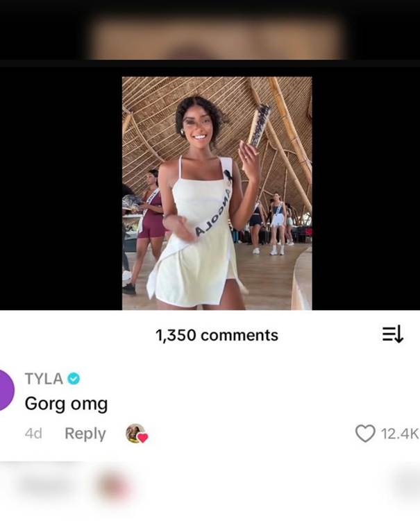Reply to TYLA's comment
This screenshot has height=521, width=420.
85,434
